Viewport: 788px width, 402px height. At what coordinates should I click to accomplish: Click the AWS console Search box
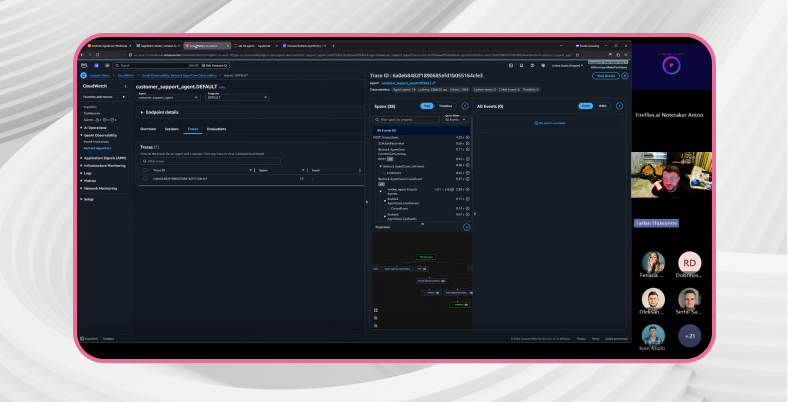(171, 65)
